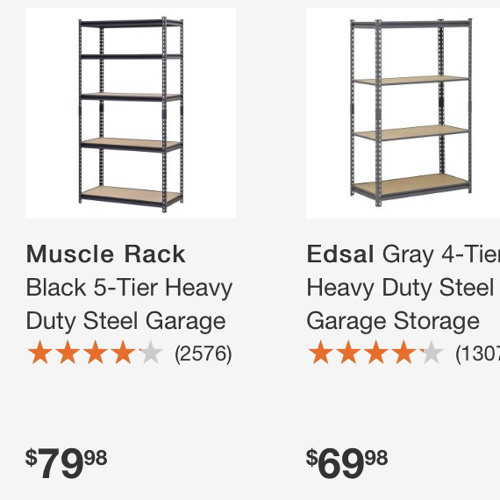Click third star in Edsal rating
The height and width of the screenshot is (500, 500).
pos(376,352)
